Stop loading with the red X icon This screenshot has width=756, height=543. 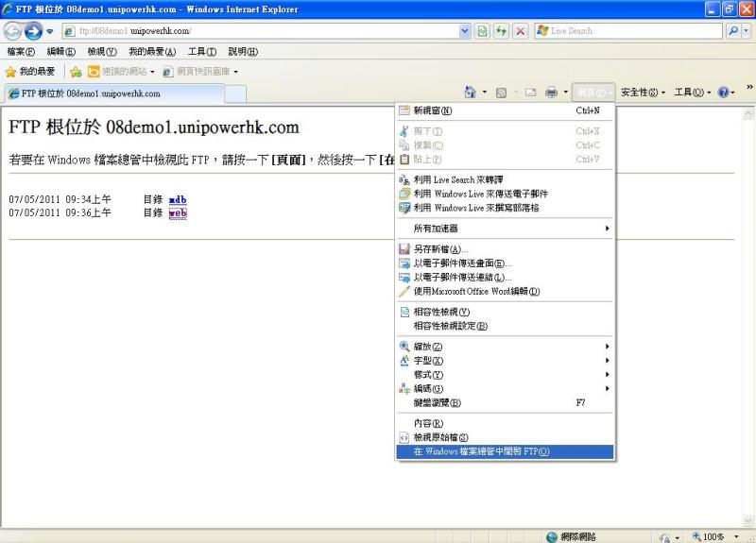[x=521, y=31]
